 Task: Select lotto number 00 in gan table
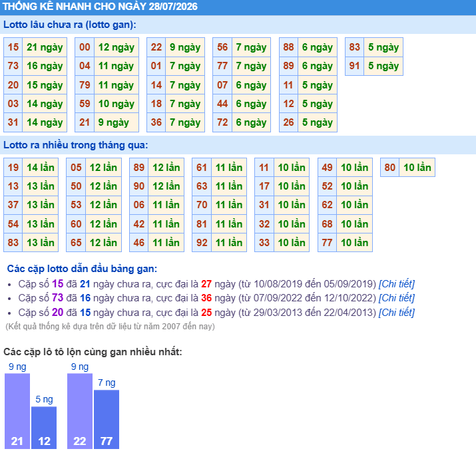pos(85,47)
